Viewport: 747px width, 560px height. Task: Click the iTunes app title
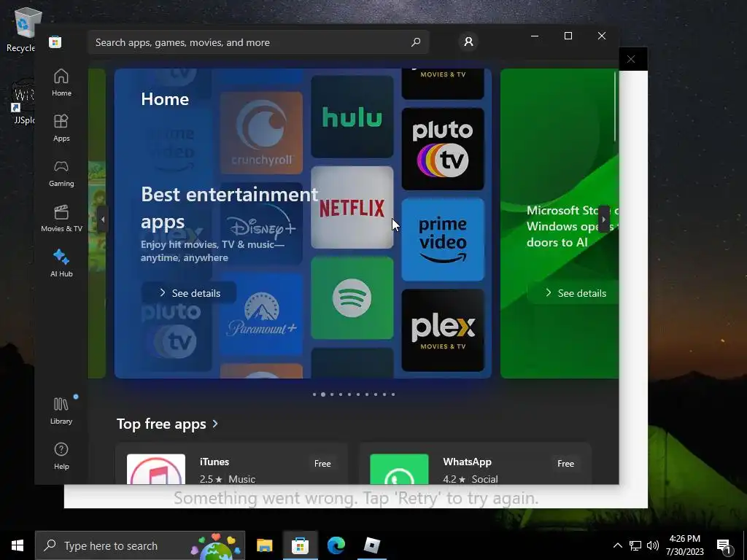[x=214, y=462]
